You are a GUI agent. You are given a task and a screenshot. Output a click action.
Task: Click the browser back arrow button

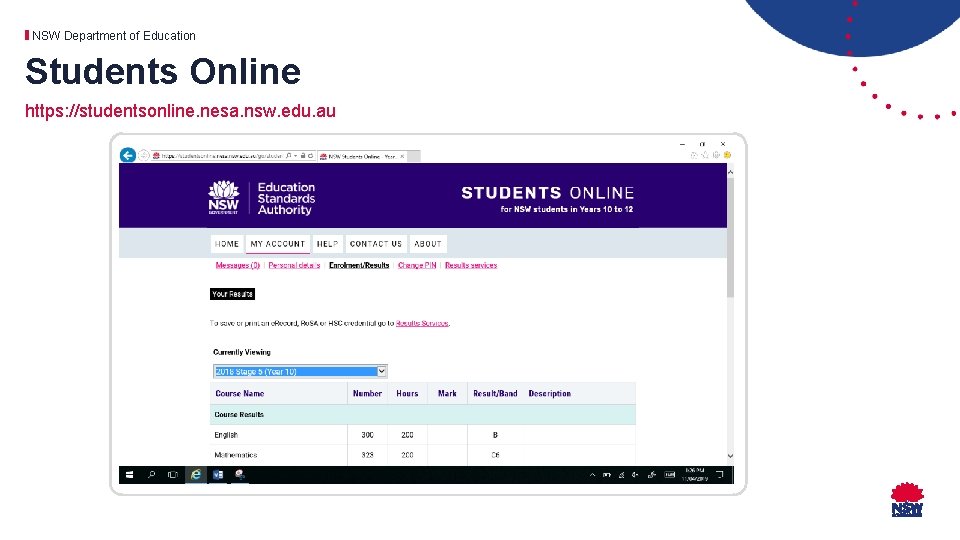pyautogui.click(x=127, y=155)
